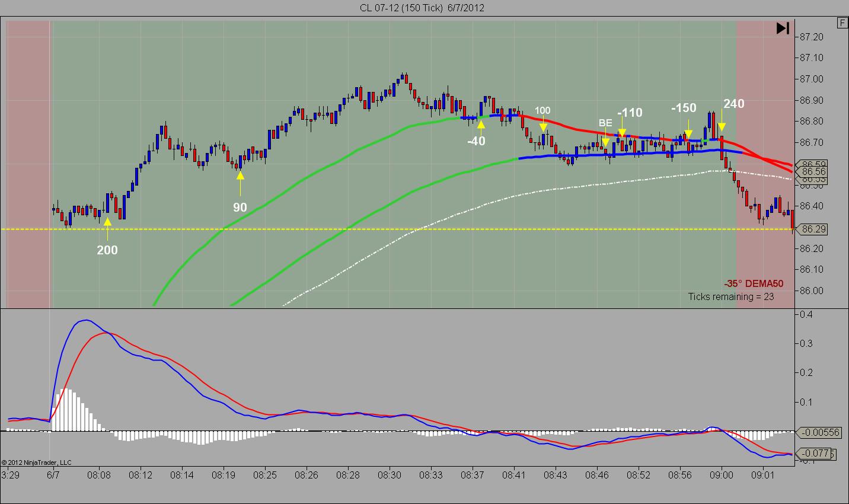Screen dimensions: 849x504
Task: Click the 08:30 time axis label
Action: pyautogui.click(x=389, y=475)
